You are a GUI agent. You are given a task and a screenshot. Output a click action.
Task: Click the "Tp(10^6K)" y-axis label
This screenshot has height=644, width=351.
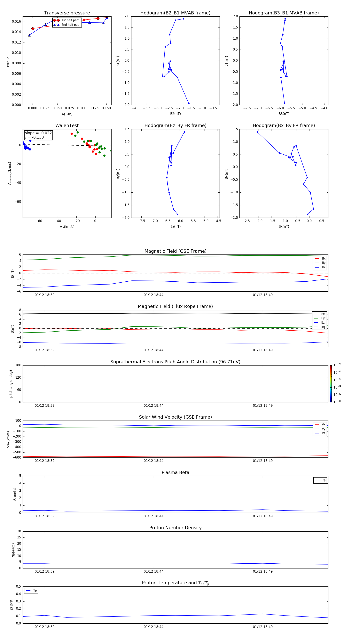tap(11, 605)
